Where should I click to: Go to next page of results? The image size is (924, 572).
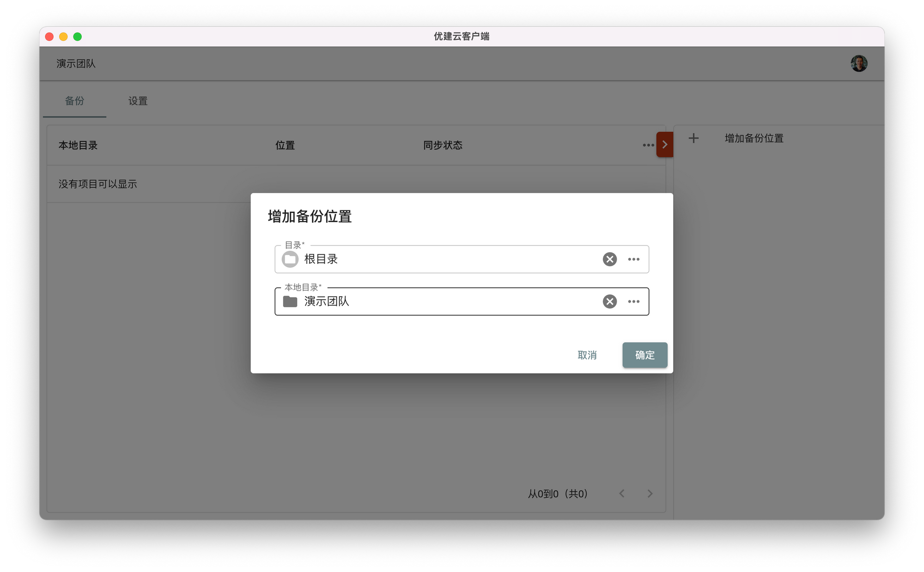[650, 493]
